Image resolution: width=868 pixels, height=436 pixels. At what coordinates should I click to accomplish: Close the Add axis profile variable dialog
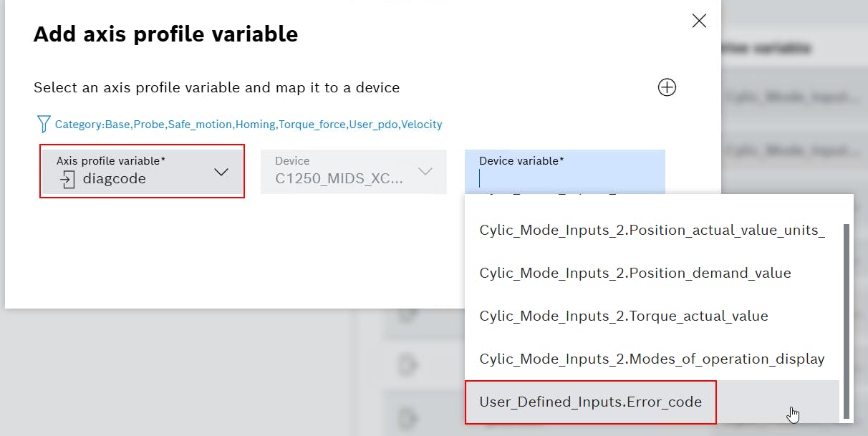[699, 21]
